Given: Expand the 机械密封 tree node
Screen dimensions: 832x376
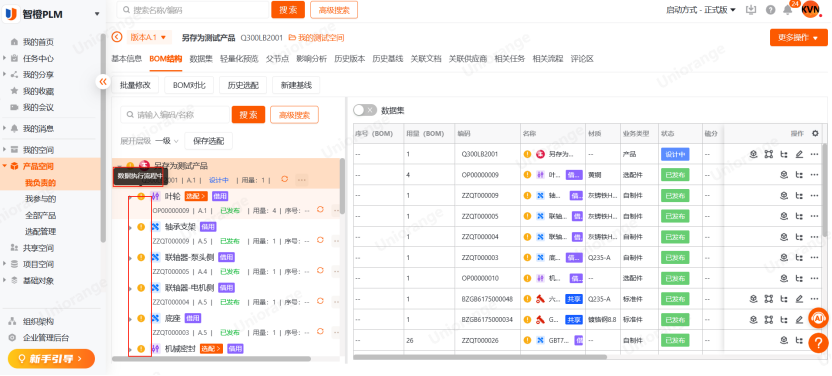Looking at the screenshot, I should tap(131, 349).
